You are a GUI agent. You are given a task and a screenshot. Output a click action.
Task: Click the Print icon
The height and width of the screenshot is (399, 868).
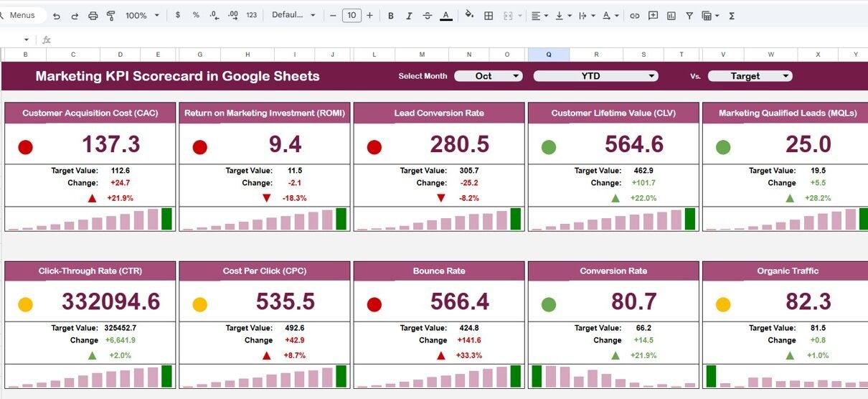[93, 16]
